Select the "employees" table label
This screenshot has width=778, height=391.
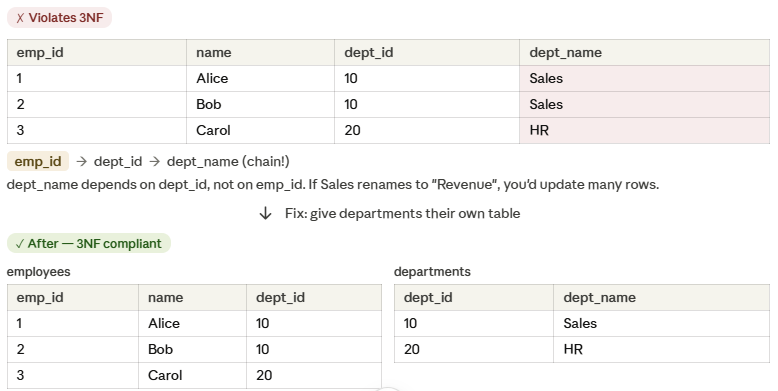(39, 272)
